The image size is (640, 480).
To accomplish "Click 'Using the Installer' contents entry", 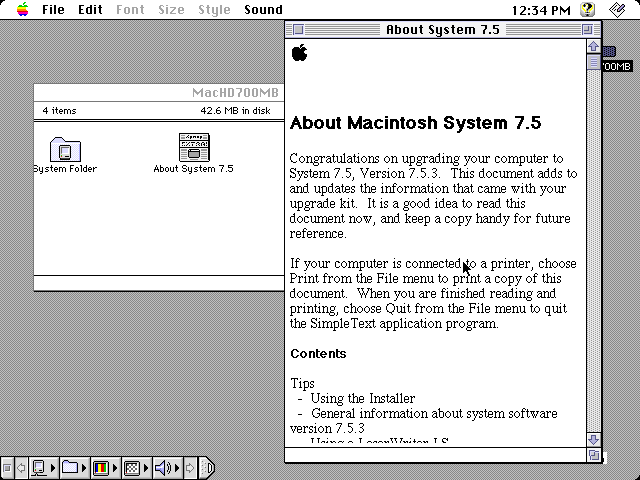I will pos(363,398).
